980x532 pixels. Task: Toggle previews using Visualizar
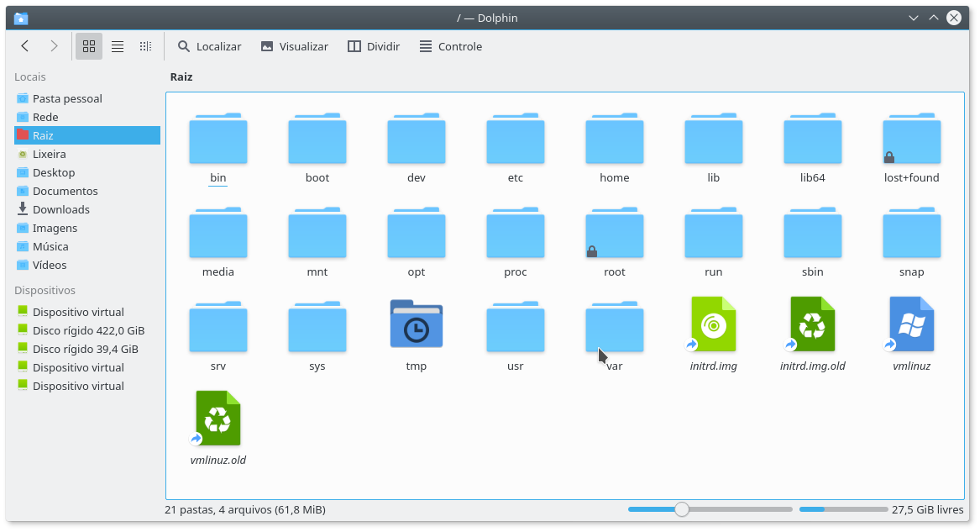[294, 46]
